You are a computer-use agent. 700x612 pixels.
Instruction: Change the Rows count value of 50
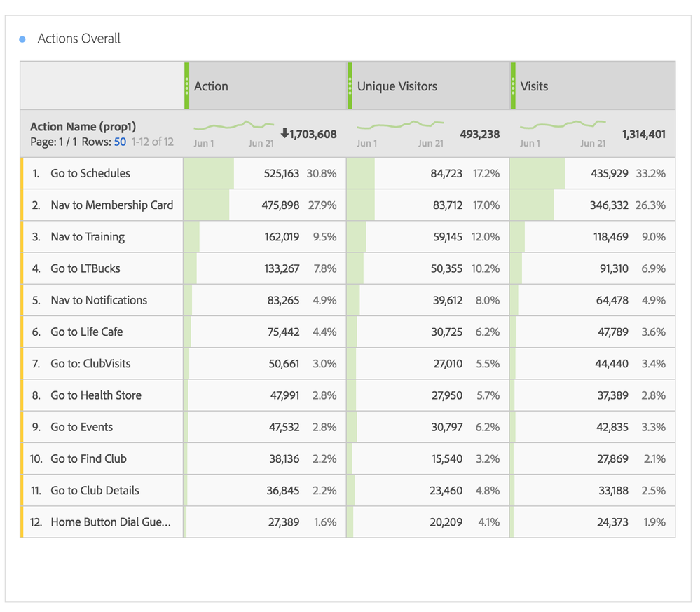120,142
